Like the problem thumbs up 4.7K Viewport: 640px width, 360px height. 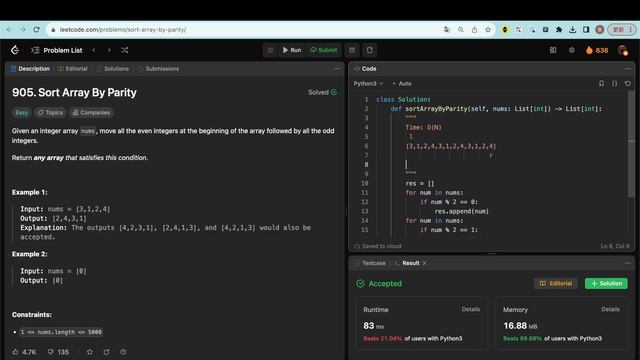pyautogui.click(x=24, y=352)
